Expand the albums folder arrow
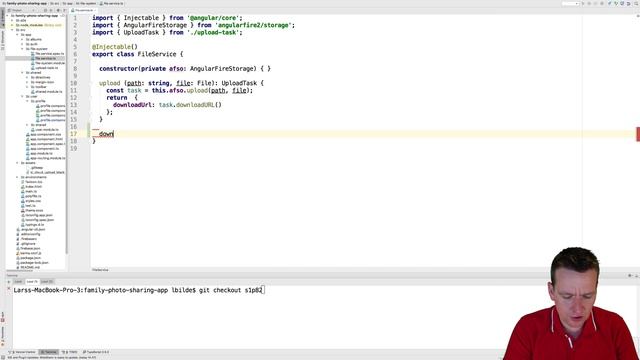Screen dimensions: 640x360 22,40
